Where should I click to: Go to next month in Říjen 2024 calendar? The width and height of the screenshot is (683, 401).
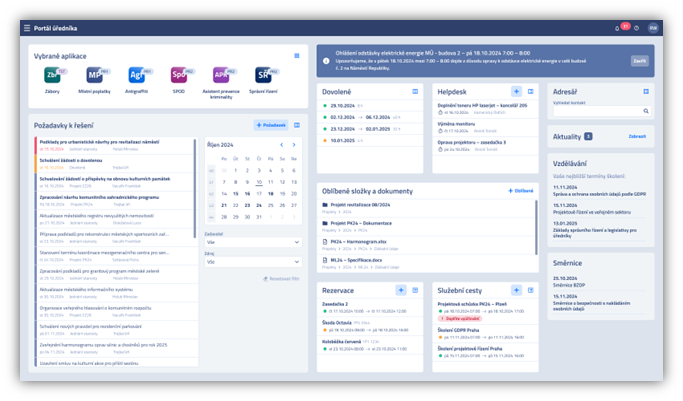tap(294, 145)
